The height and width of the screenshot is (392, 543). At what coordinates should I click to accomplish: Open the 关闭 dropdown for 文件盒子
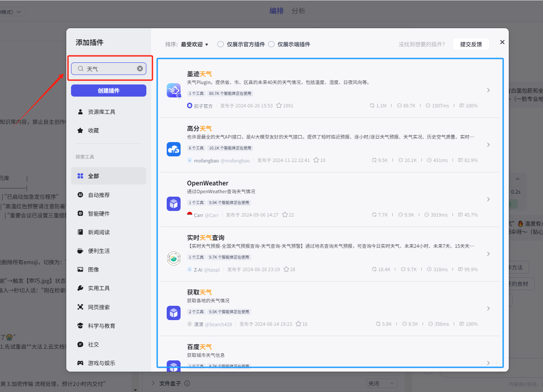pyautogui.click(x=381, y=383)
